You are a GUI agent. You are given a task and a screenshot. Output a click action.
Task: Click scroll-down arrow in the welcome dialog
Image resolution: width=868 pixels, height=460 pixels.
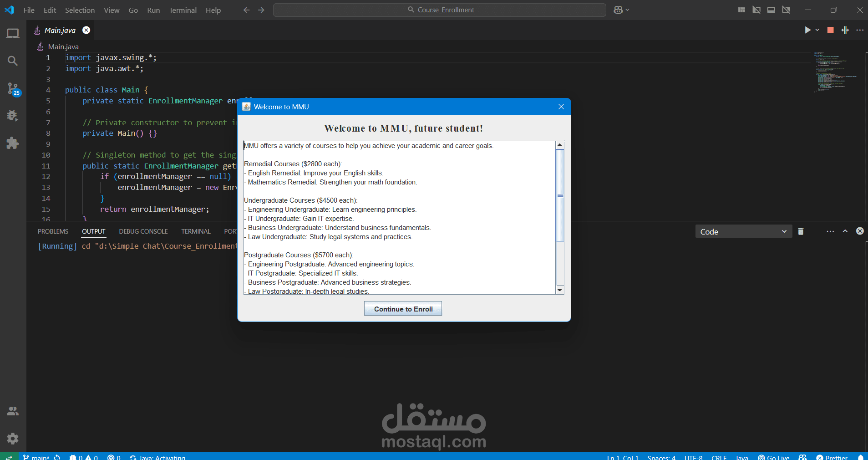click(x=560, y=290)
